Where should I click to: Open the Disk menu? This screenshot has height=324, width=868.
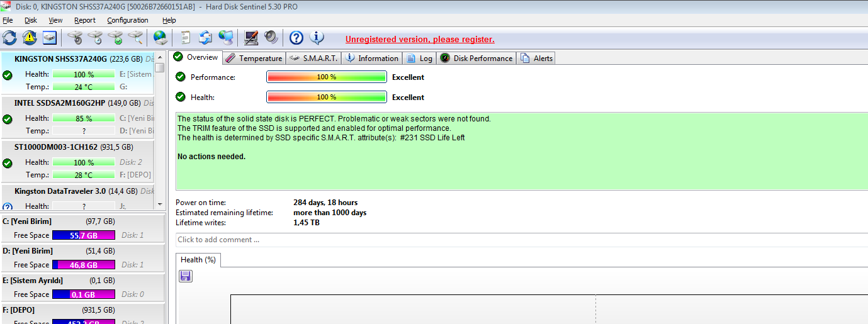pos(31,20)
